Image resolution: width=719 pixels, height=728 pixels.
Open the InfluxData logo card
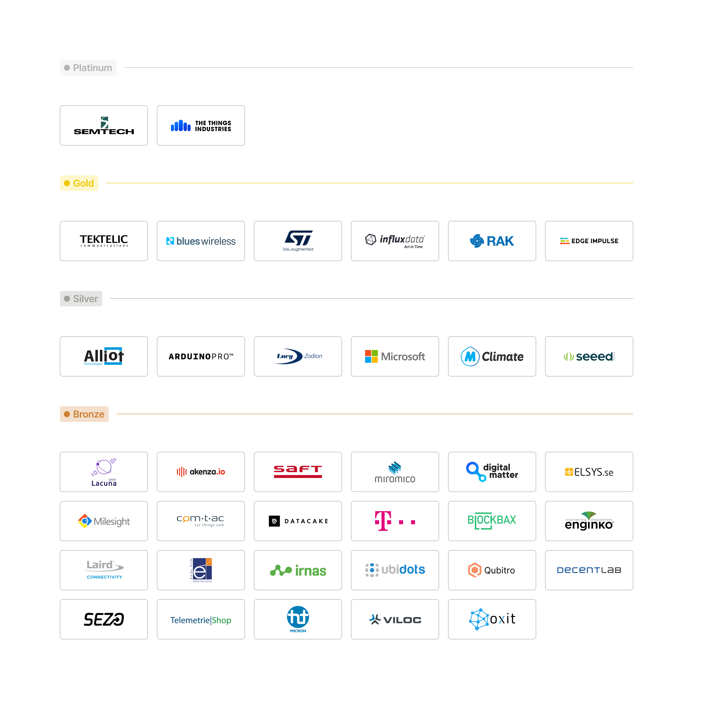395,241
